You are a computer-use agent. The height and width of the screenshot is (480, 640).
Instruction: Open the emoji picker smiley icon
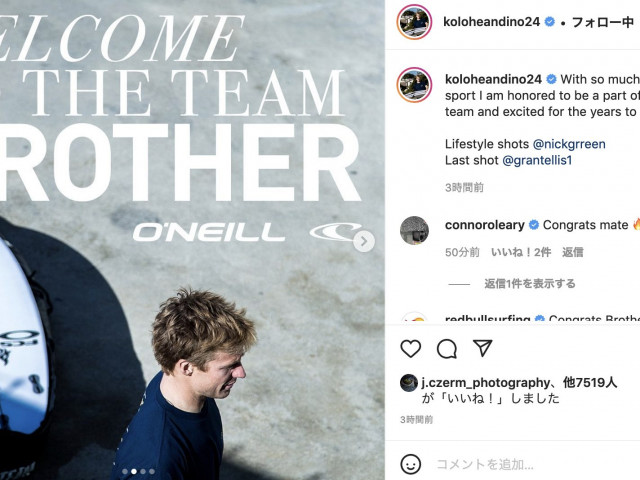pos(411,464)
